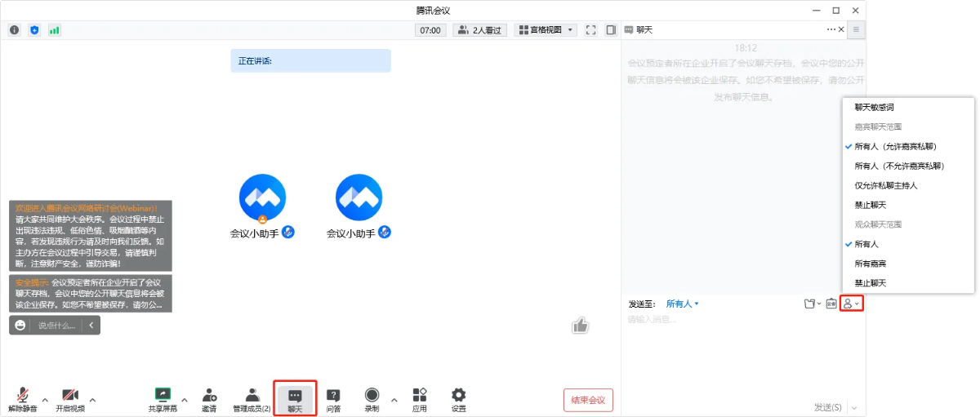980x417 pixels.
Task: Click the 邀请 invite button
Action: [x=209, y=399]
